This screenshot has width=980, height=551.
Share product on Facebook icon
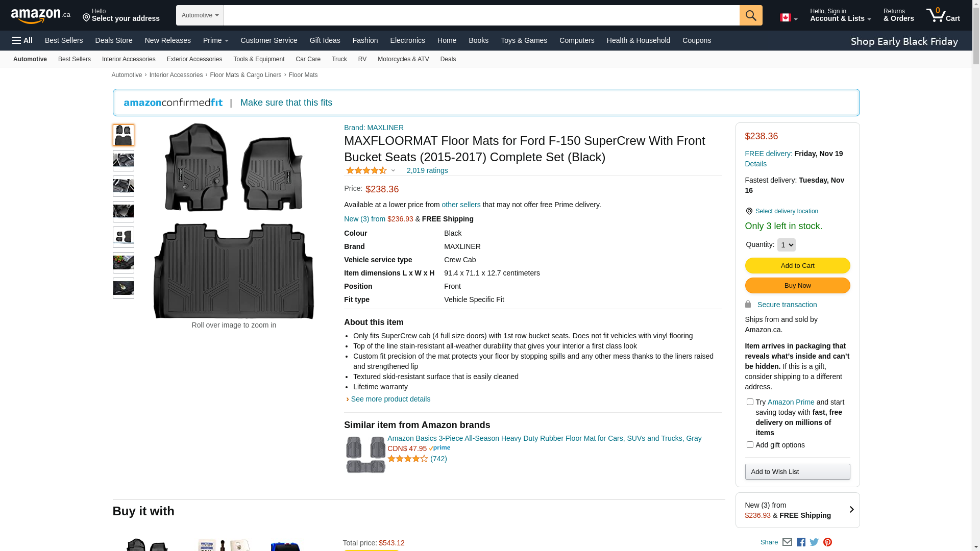[x=801, y=542]
